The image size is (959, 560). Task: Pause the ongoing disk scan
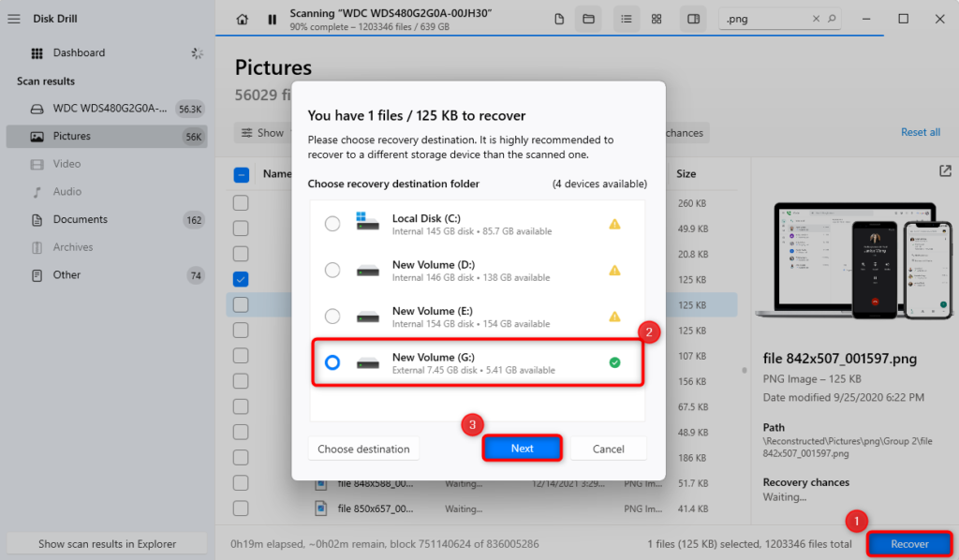point(272,19)
